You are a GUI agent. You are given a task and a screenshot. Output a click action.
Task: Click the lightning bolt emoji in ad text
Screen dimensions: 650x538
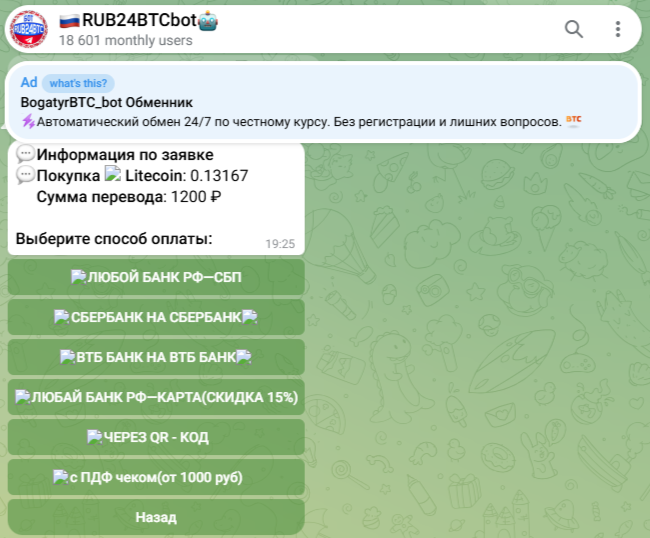pos(28,122)
